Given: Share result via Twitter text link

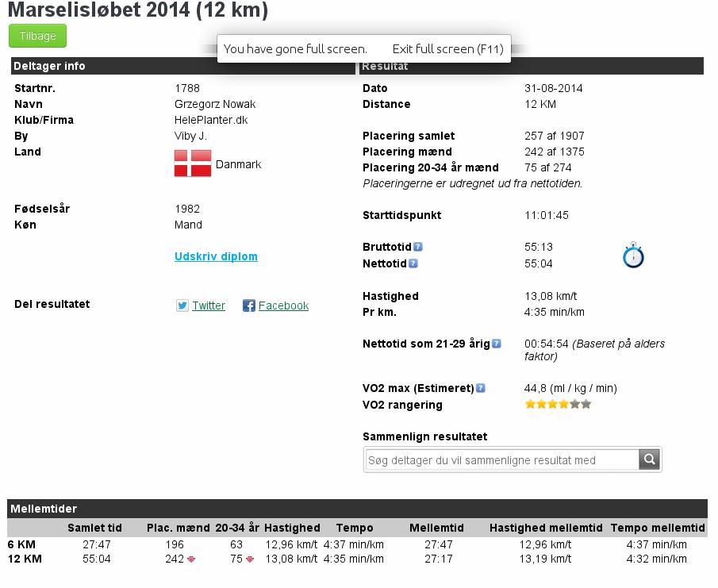Looking at the screenshot, I should [x=209, y=306].
